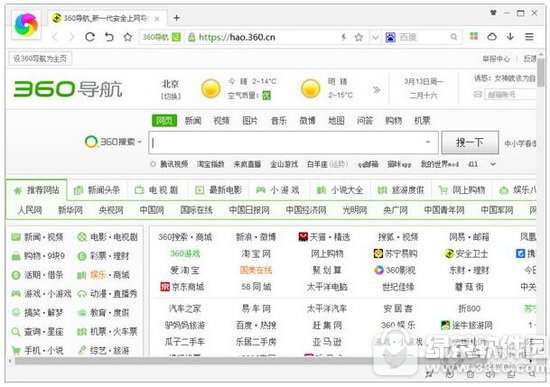Screen dimensions: 550x387
Task: Click the 搜一下 search button
Action: click(470, 142)
